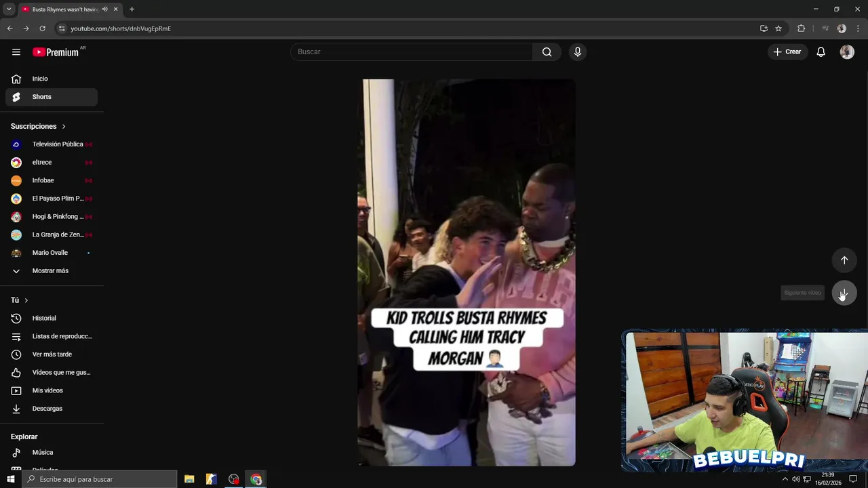Click Chrome icon in taskbar
868x488 pixels.
(256, 479)
